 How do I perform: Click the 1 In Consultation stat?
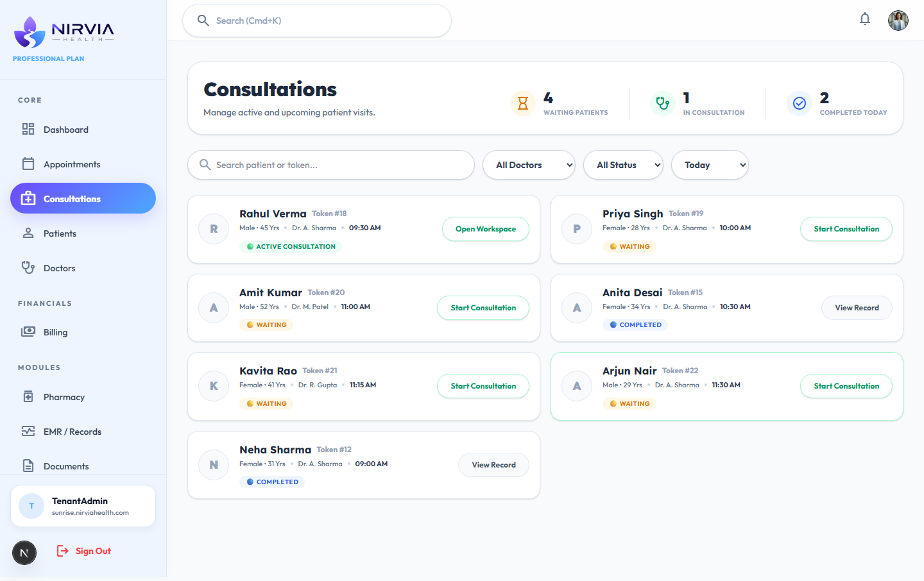pos(697,103)
